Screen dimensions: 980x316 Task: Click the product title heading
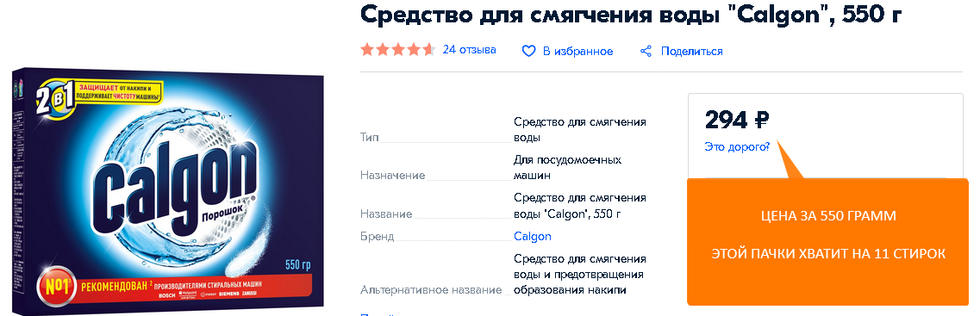[631, 15]
